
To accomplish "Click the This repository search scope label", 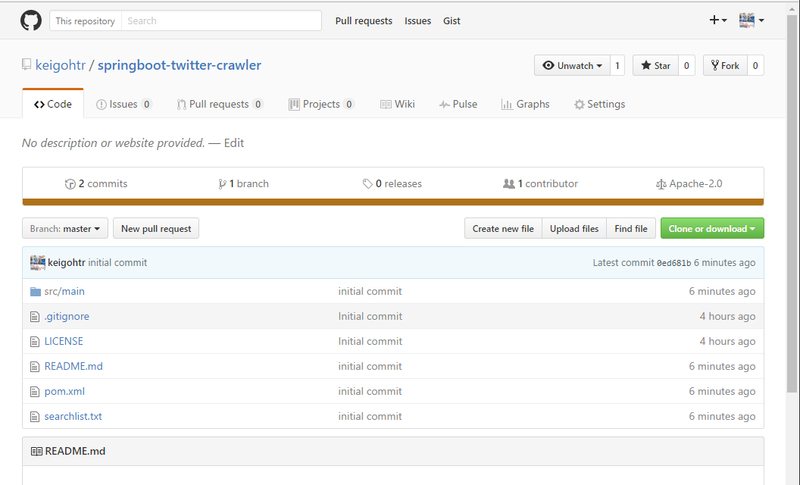I will pyautogui.click(x=85, y=21).
